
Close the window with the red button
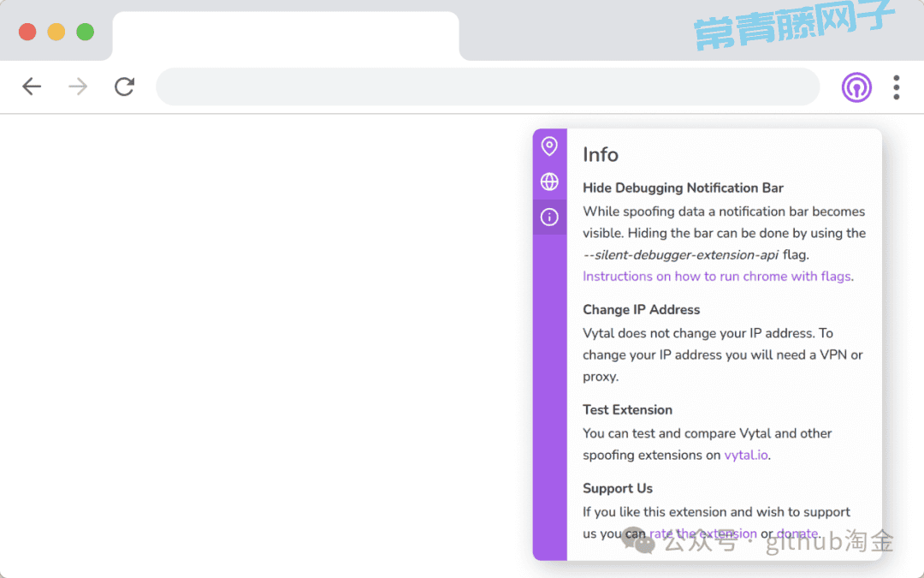click(x=27, y=32)
